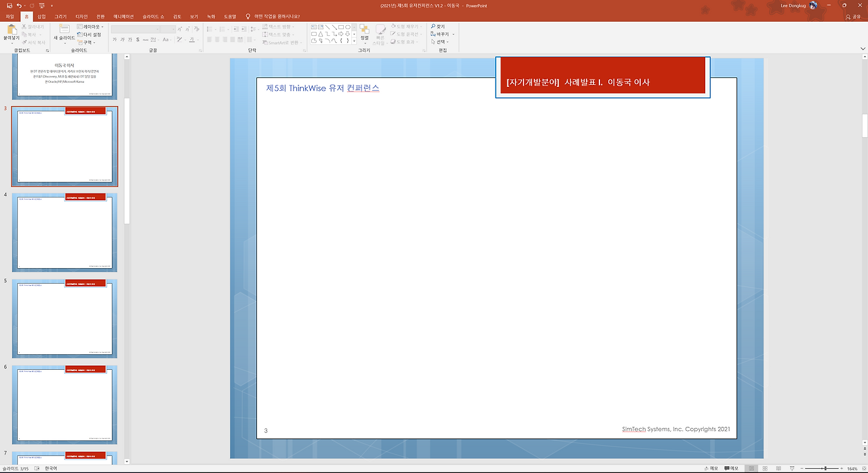
Task: Switch to Slide Sorter view icon
Action: click(x=764, y=468)
